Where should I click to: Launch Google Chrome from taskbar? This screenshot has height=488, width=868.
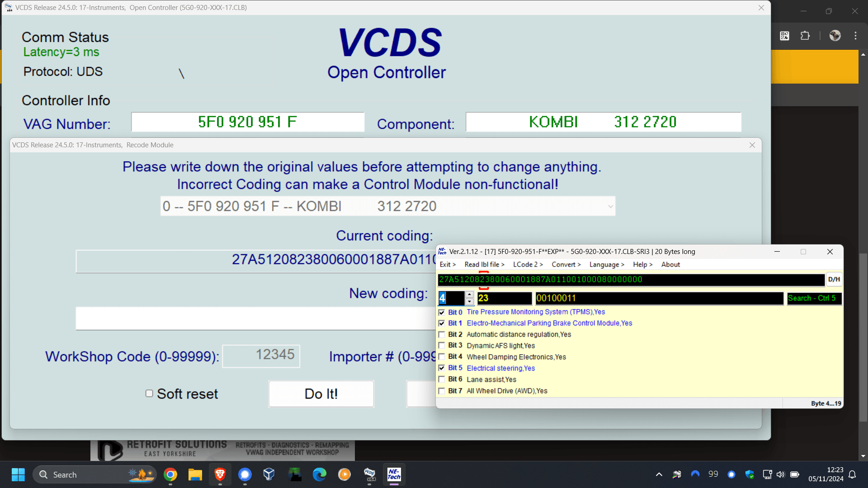tap(170, 474)
